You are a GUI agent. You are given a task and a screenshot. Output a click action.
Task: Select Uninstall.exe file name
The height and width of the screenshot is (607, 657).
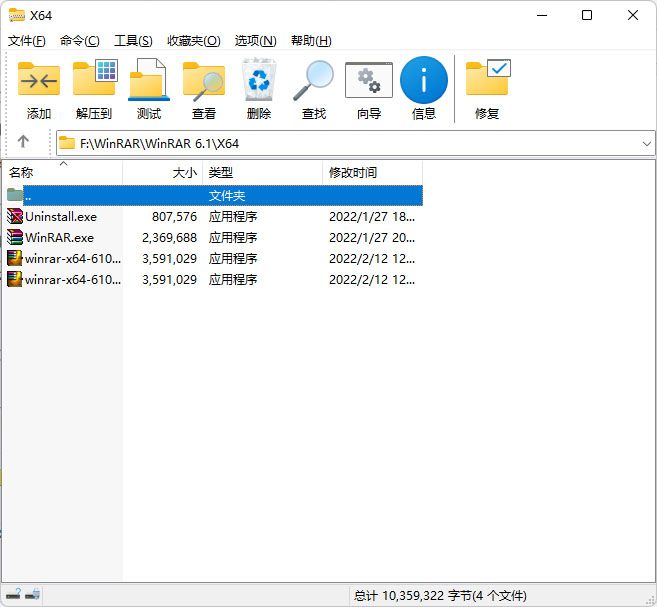pyautogui.click(x=61, y=217)
